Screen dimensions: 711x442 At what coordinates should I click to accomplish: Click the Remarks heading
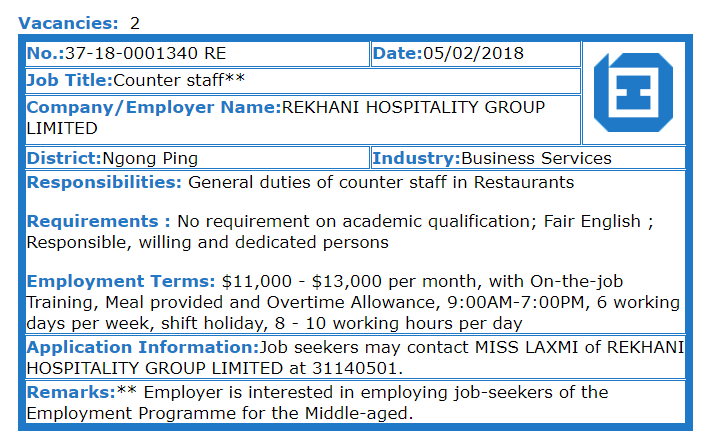pos(71,392)
